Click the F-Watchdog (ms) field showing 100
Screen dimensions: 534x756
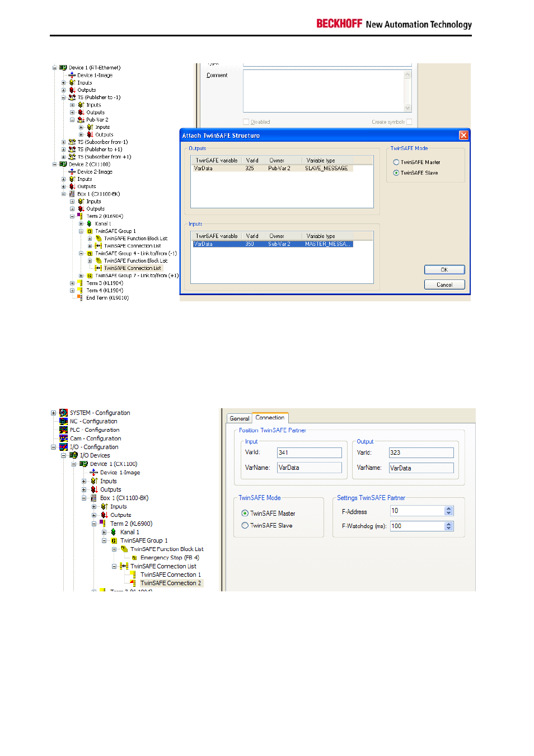coord(417,526)
